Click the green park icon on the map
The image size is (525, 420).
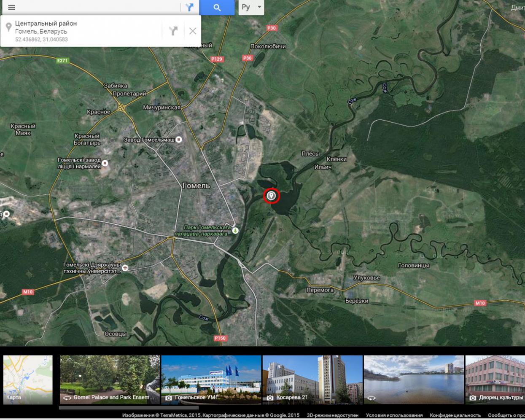click(235, 230)
